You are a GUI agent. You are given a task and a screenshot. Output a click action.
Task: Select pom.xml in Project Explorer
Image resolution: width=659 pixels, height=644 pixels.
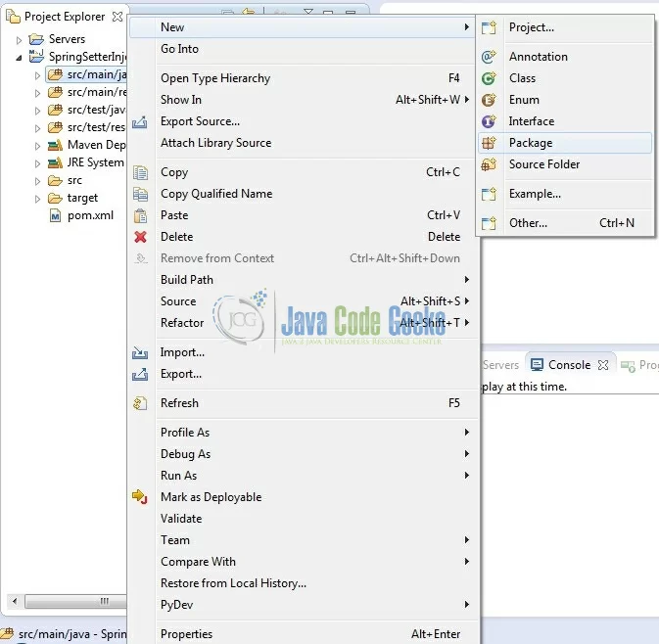tap(90, 216)
